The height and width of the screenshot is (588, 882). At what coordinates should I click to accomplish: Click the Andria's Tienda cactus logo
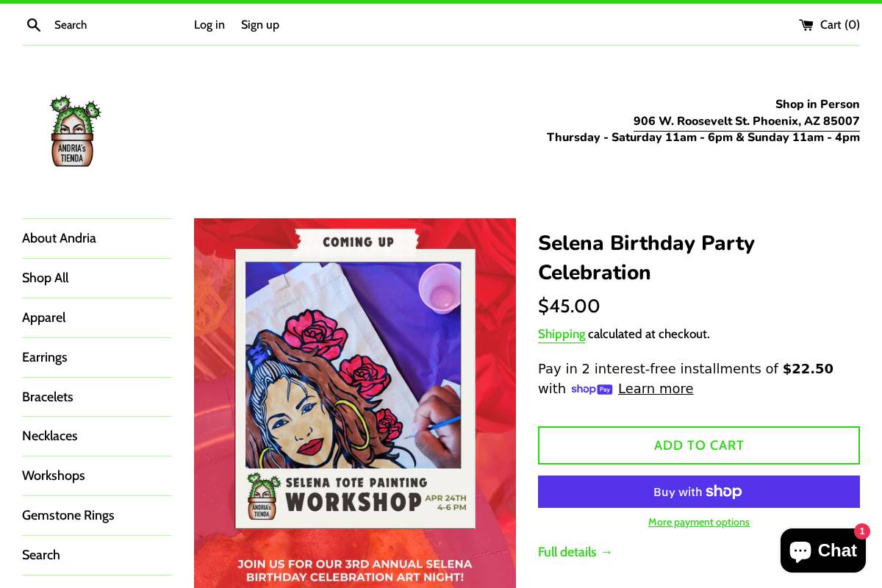tap(75, 132)
